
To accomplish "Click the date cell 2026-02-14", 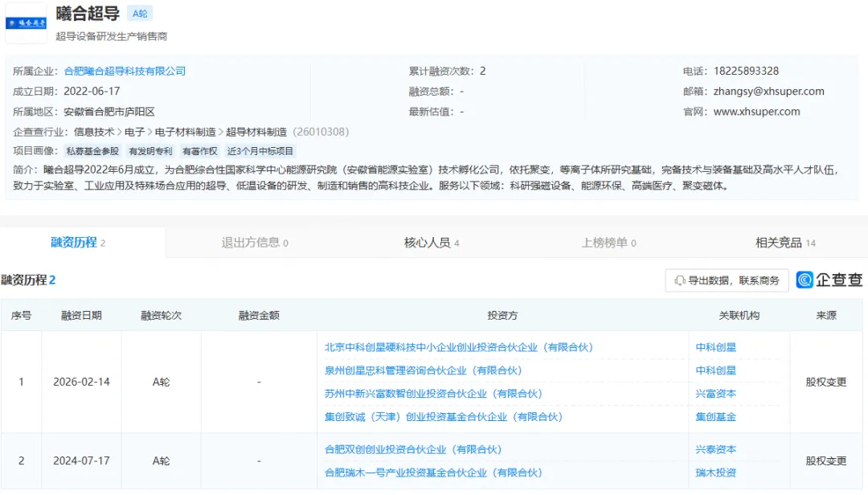I will [81, 382].
